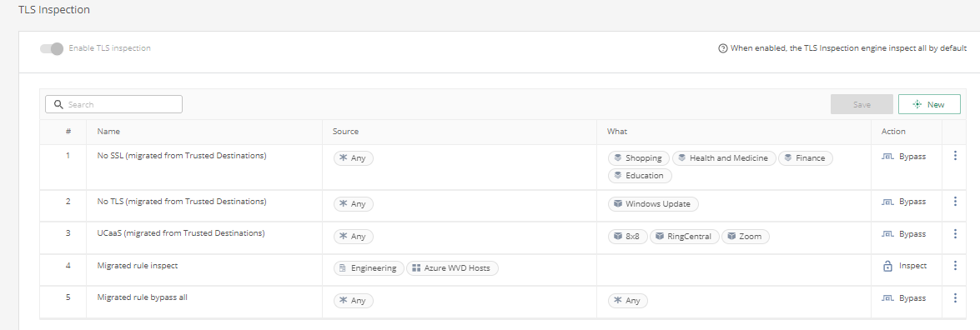
Task: Toggle the Enable TLS inspection switch
Action: coord(52,48)
